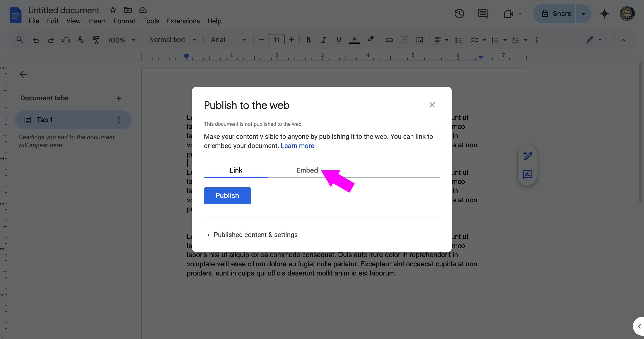This screenshot has height=339, width=644.
Task: Add a new document tab
Action: pos(119,98)
